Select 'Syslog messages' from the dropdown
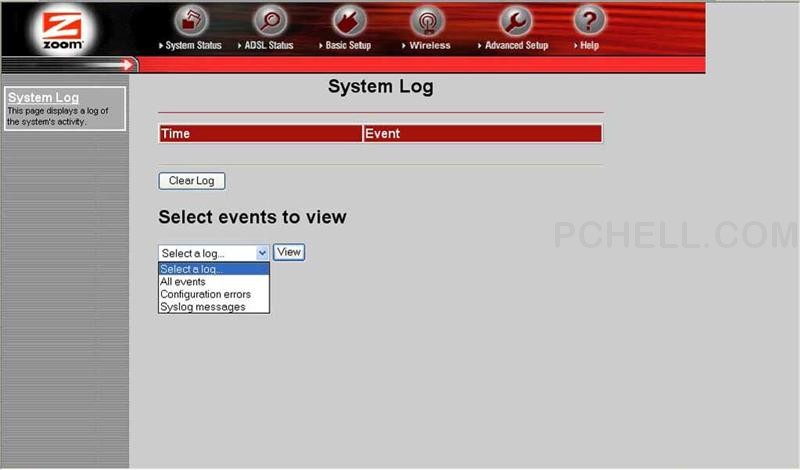The height and width of the screenshot is (470, 800). tap(202, 307)
